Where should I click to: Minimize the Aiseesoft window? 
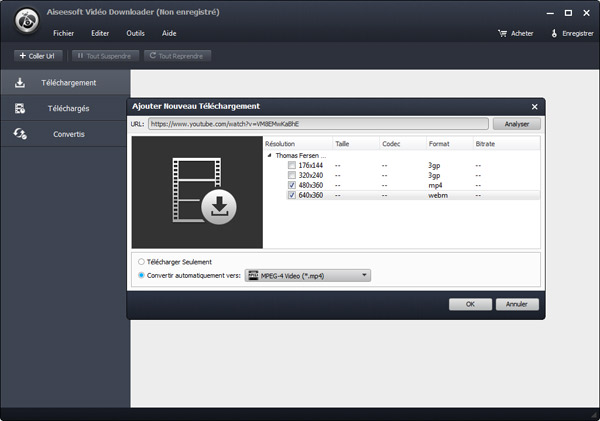click(x=550, y=13)
